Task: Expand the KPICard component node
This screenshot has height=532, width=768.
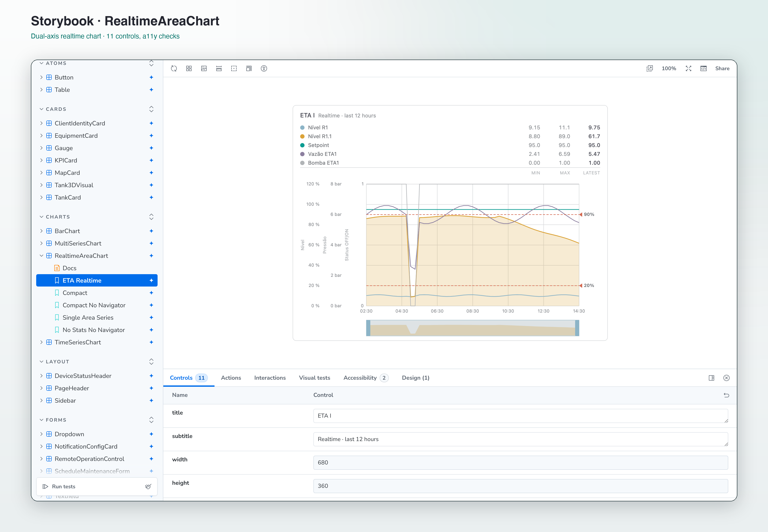Action: 42,160
